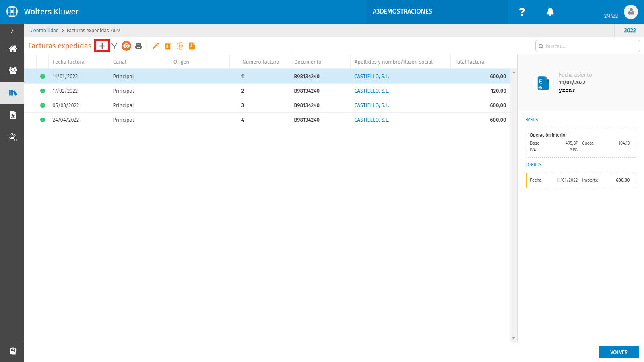
Task: Open the books accounting sidebar icon
Action: click(13, 93)
